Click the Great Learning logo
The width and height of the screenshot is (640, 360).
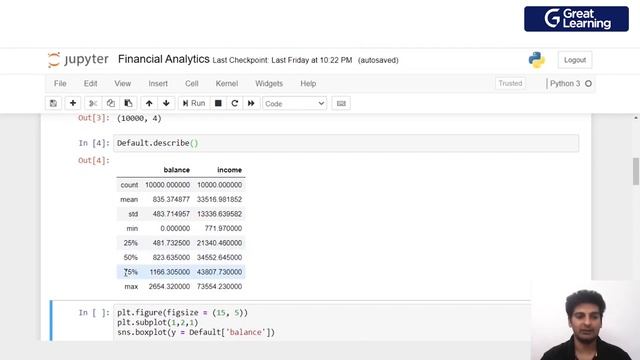(x=576, y=19)
